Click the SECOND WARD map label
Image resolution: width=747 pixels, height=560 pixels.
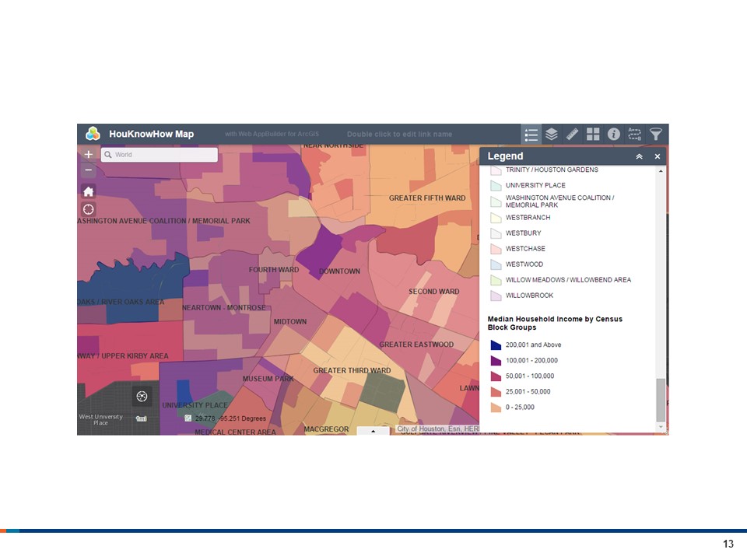pos(434,292)
